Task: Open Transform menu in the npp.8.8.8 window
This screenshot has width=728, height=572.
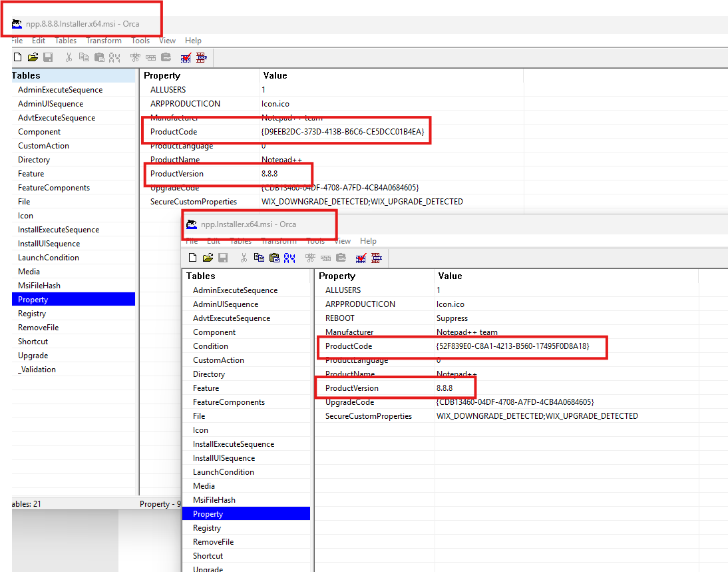Action: pyautogui.click(x=103, y=41)
